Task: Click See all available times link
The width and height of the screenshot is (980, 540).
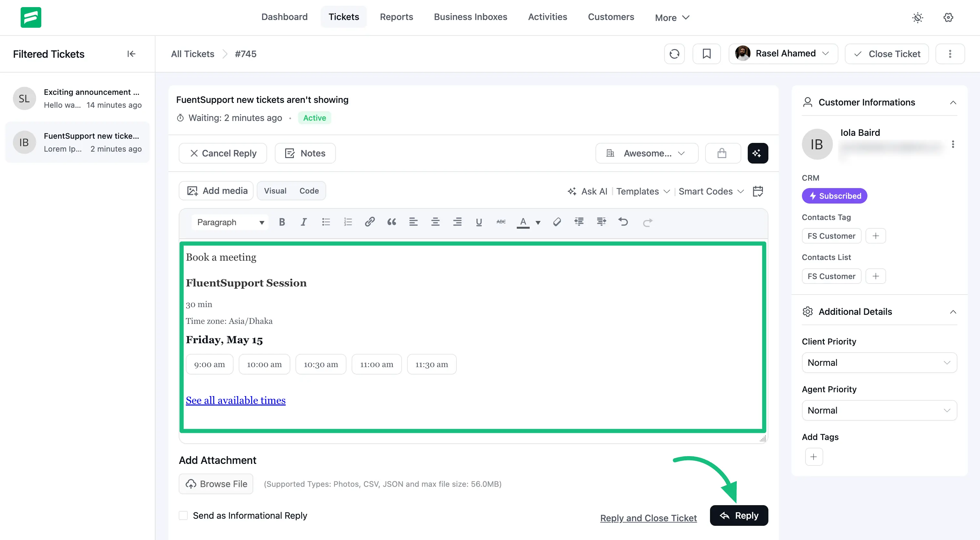Action: click(235, 400)
